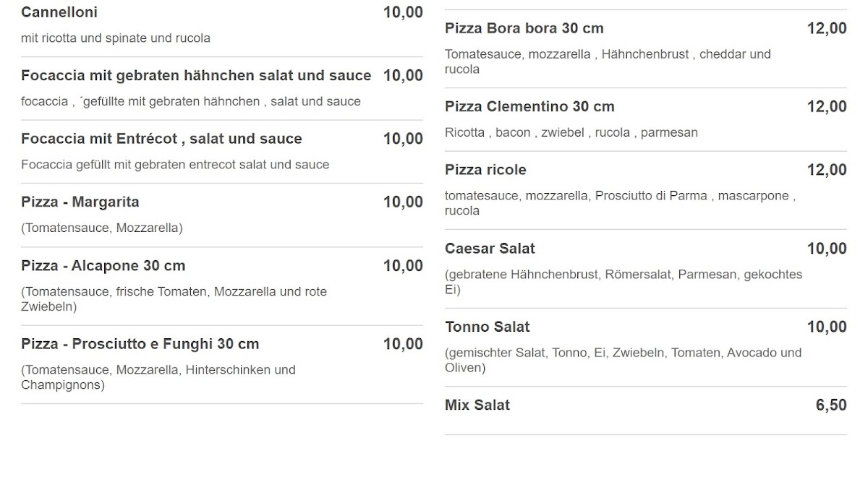Click Cannelloni price 10,00

click(x=403, y=13)
